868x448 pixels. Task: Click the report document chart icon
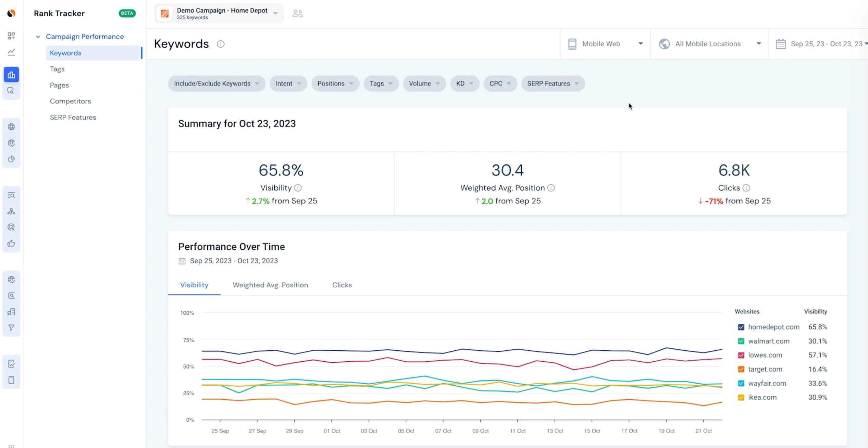[11, 364]
